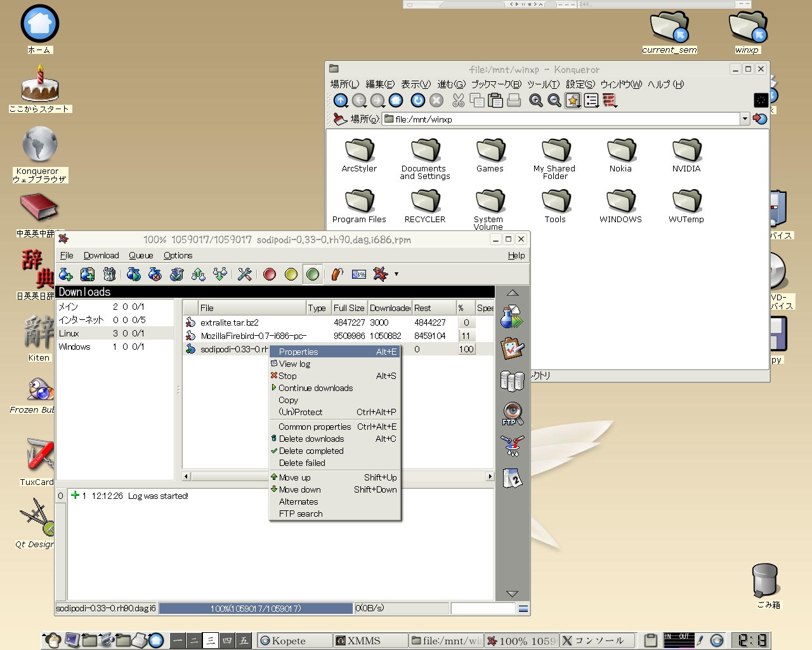Screen dimensions: 812x650
Task: Click the Konqueror reload button
Action: click(x=417, y=100)
